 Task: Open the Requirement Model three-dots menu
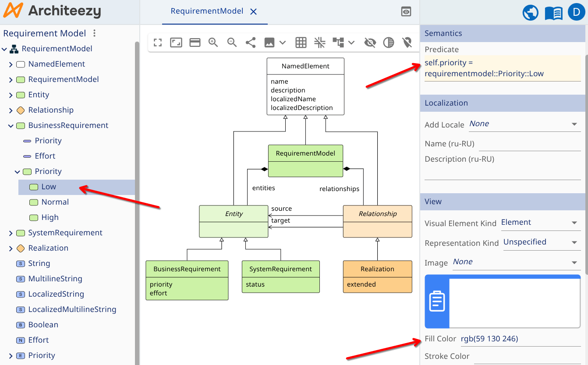click(x=94, y=33)
